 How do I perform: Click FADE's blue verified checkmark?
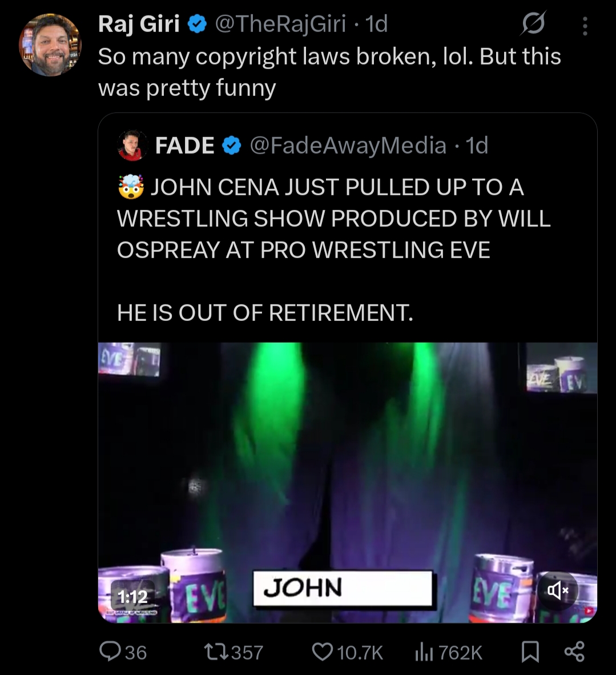pyautogui.click(x=232, y=146)
